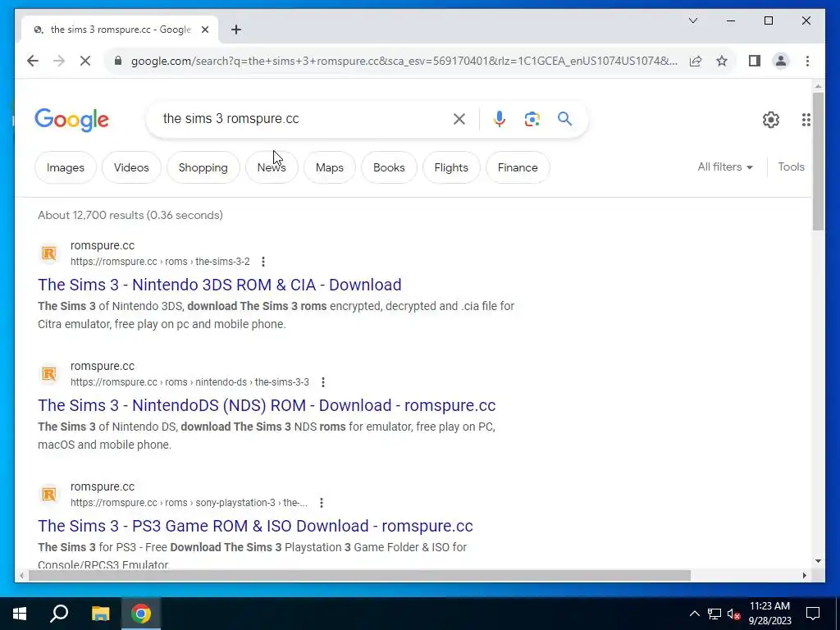Go to Google homepage logo
Screen dimensions: 840x630
coord(72,120)
